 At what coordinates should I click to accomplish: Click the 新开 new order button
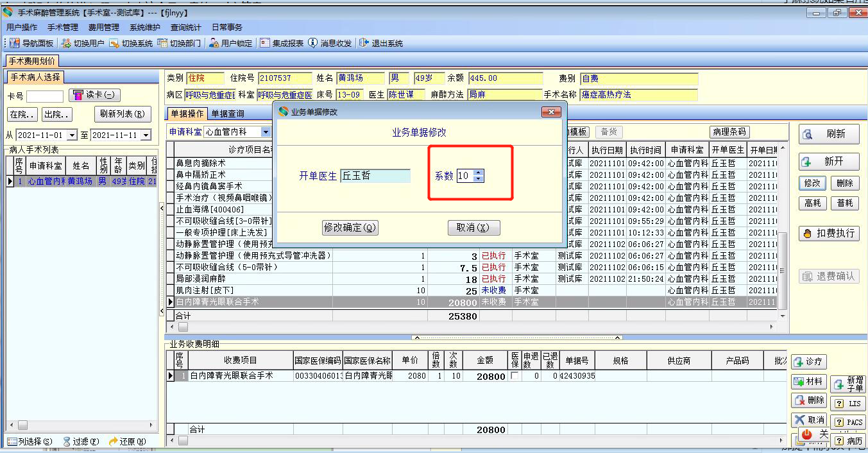click(829, 162)
